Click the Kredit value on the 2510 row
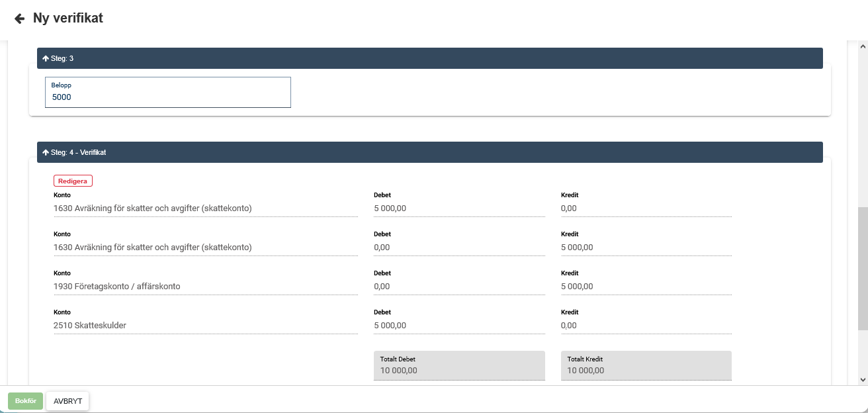 click(646, 326)
